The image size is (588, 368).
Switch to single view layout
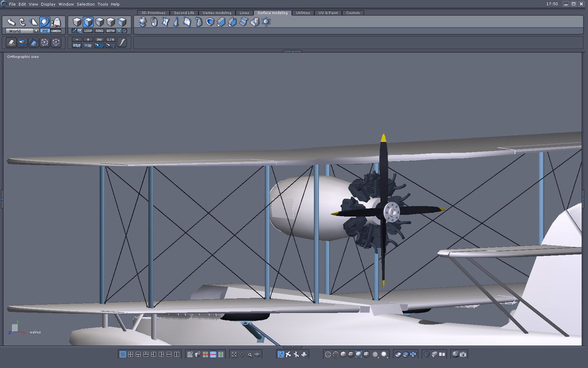tap(123, 354)
